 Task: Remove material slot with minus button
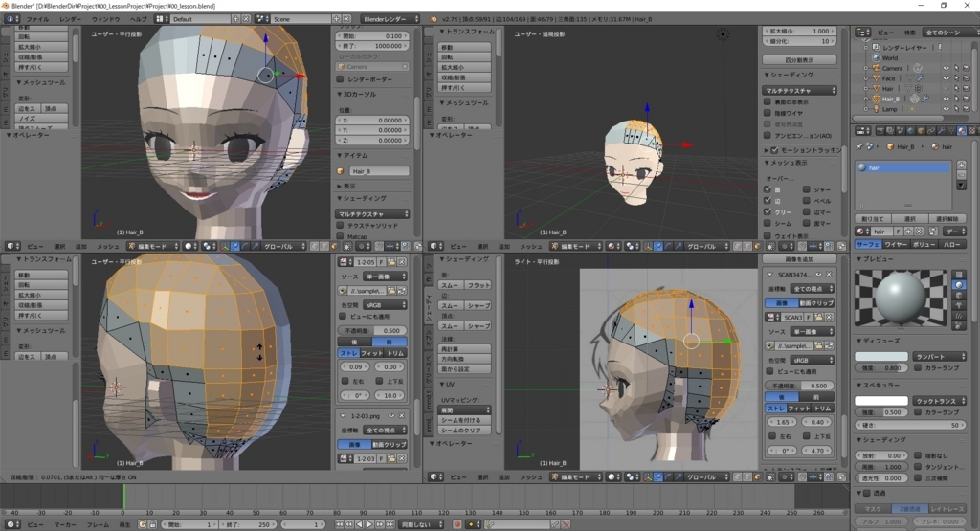[961, 175]
